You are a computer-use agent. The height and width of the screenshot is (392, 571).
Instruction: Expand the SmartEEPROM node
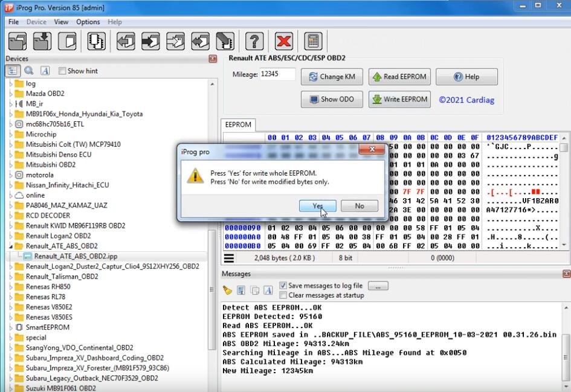(10, 327)
